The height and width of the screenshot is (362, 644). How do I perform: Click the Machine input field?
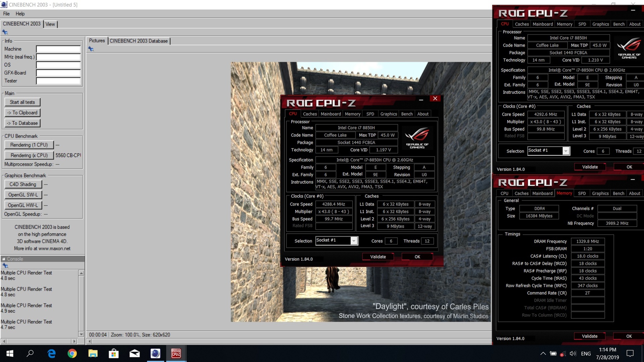[x=58, y=49]
